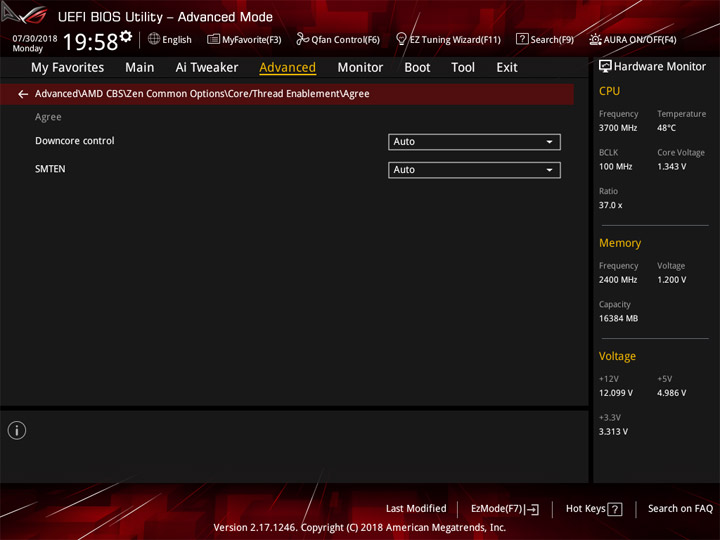Click the breadcrumb path text
The height and width of the screenshot is (540, 720).
tap(202, 94)
